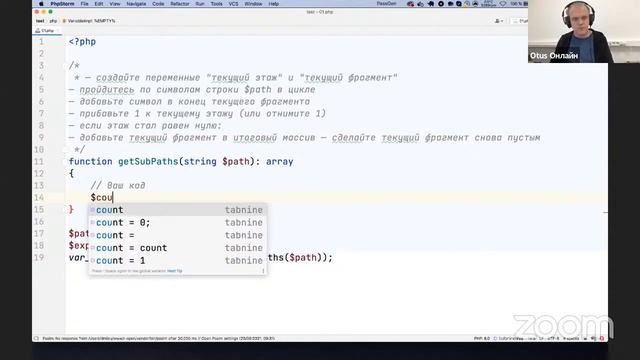Select the 01.php editor tab

click(47, 31)
